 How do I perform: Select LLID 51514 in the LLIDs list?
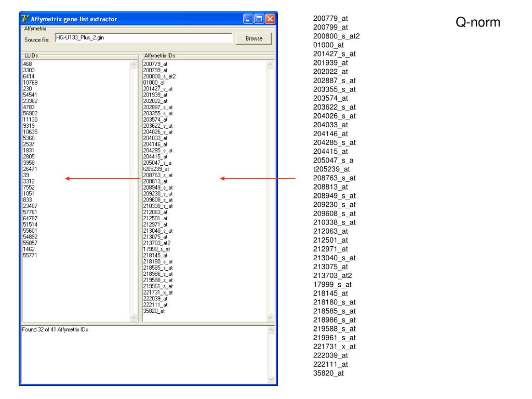pos(30,224)
